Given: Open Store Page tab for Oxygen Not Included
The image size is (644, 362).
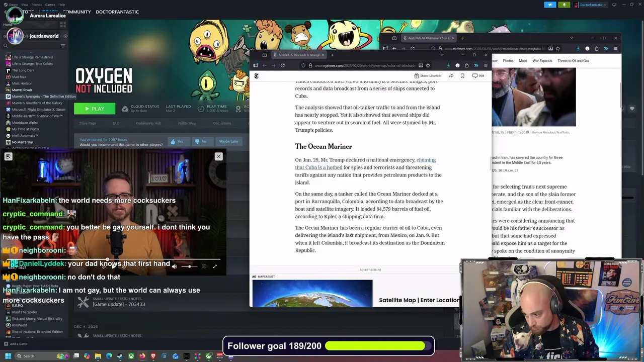Looking at the screenshot, I should [x=88, y=123].
